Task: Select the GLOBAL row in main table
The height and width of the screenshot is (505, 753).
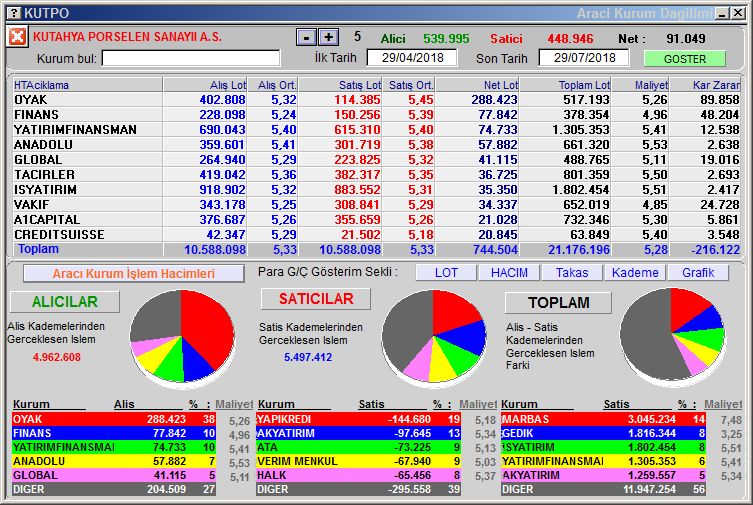Action: [376, 159]
